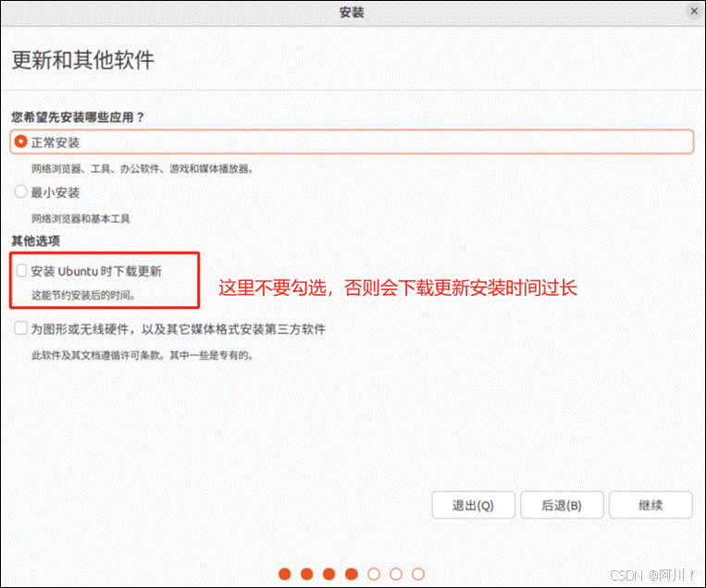Select the 正常安装 radio button
This screenshot has width=706, height=588.
tap(20, 141)
